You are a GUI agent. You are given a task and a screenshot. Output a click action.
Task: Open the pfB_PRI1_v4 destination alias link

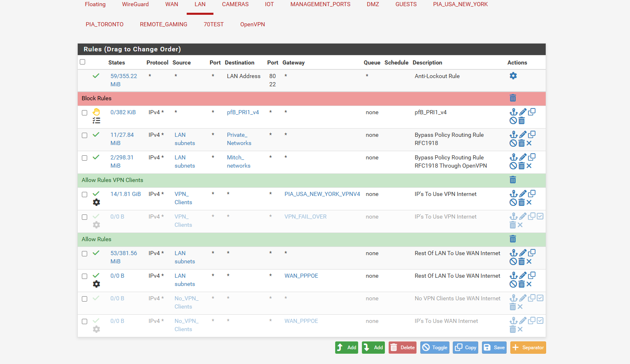[x=243, y=112]
